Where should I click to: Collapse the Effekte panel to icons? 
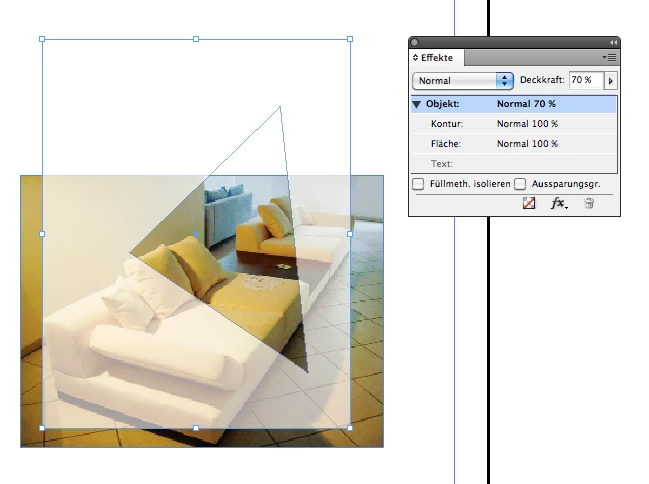(613, 43)
